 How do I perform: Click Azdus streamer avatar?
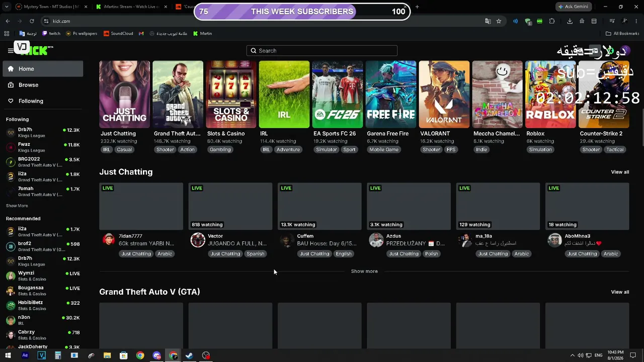(x=376, y=240)
